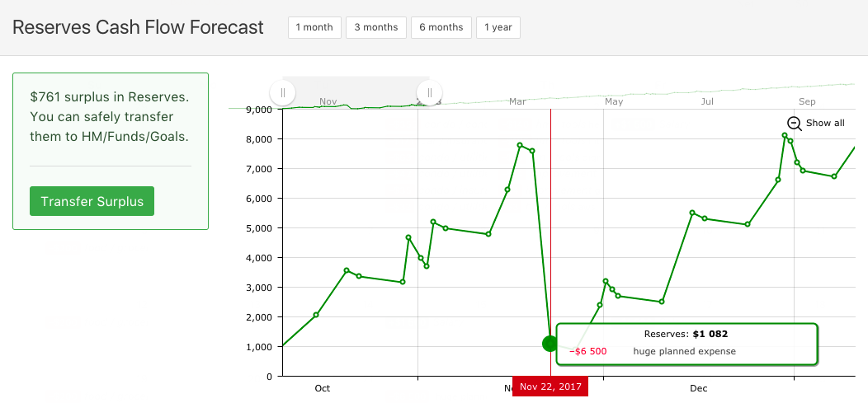The width and height of the screenshot is (868, 403).
Task: Click the Sep label in range navigator
Action: click(807, 101)
